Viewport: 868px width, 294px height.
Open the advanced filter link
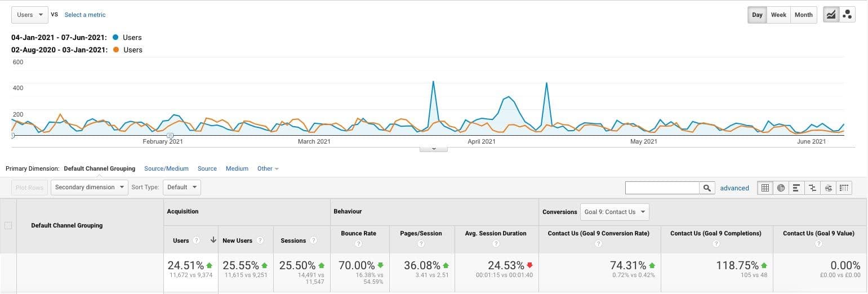(735, 188)
